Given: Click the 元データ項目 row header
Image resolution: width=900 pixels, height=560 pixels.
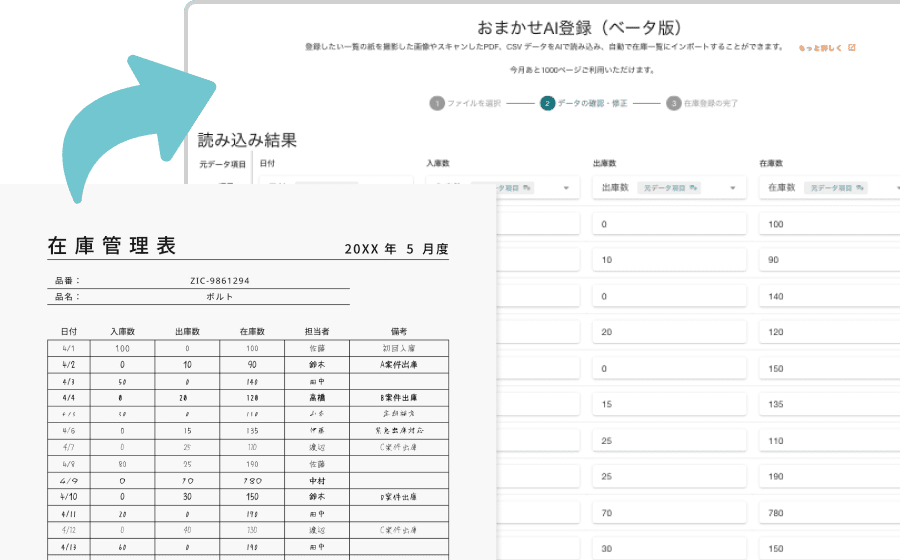Looking at the screenshot, I should [221, 164].
